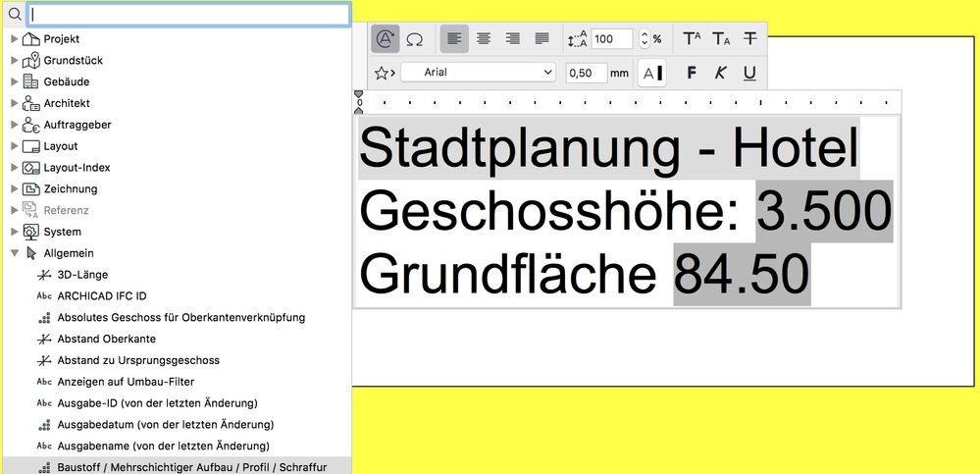
Task: Expand the Architekt category
Action: [15, 103]
